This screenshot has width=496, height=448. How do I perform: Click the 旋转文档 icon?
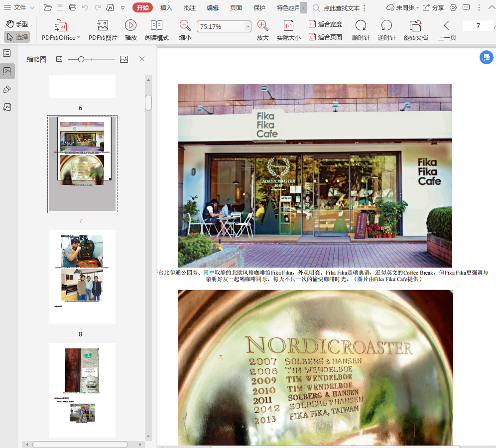coord(415,26)
